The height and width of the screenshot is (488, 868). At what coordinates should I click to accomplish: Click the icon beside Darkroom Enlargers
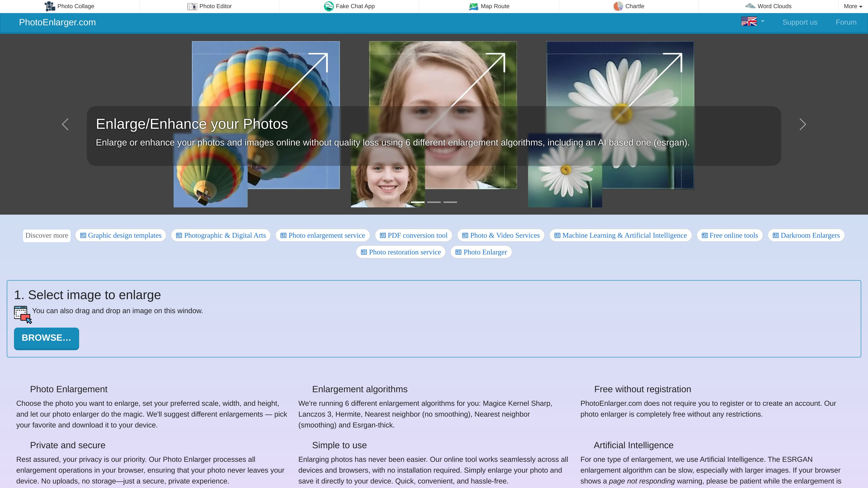(x=776, y=235)
